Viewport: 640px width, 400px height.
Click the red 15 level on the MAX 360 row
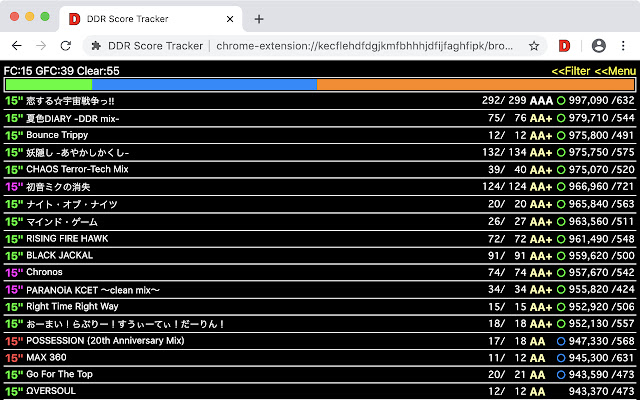pos(14,358)
